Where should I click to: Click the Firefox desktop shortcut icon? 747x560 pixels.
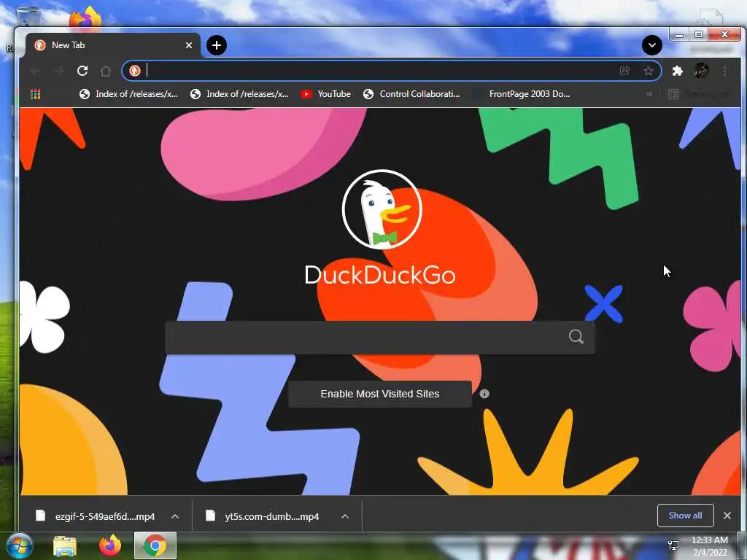click(86, 19)
